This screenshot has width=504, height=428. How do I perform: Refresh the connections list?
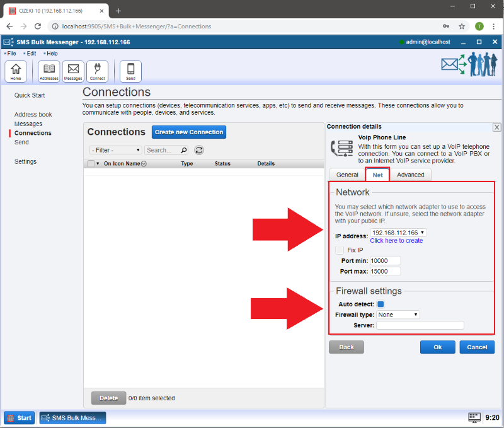(x=199, y=150)
